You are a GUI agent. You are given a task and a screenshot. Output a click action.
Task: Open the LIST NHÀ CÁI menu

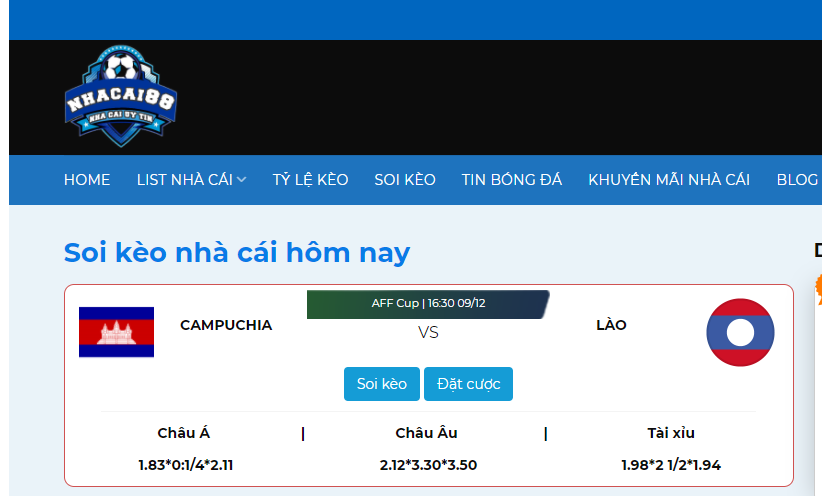tap(184, 180)
